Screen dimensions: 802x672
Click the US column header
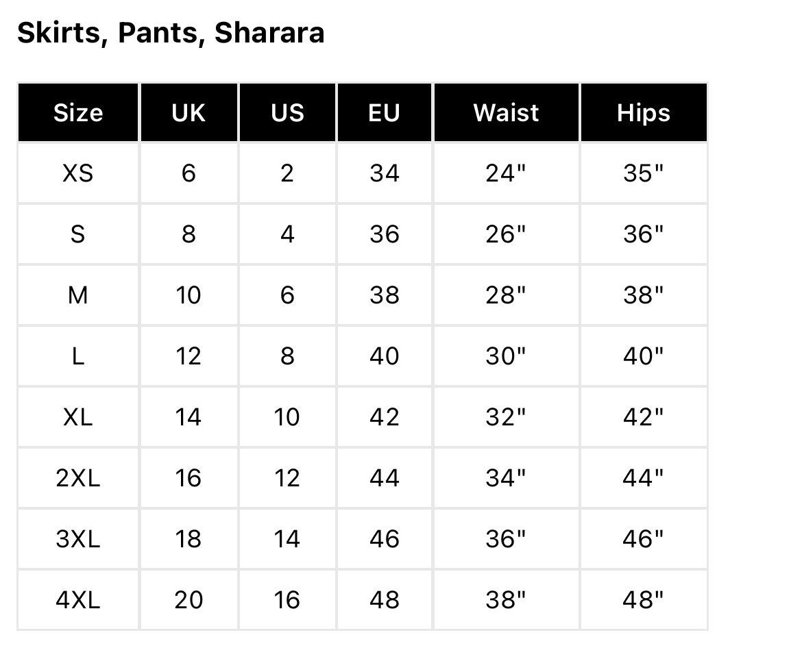click(x=287, y=112)
